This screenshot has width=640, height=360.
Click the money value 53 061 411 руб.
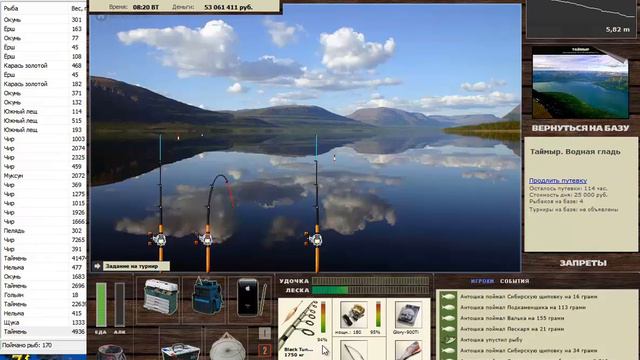tap(228, 7)
